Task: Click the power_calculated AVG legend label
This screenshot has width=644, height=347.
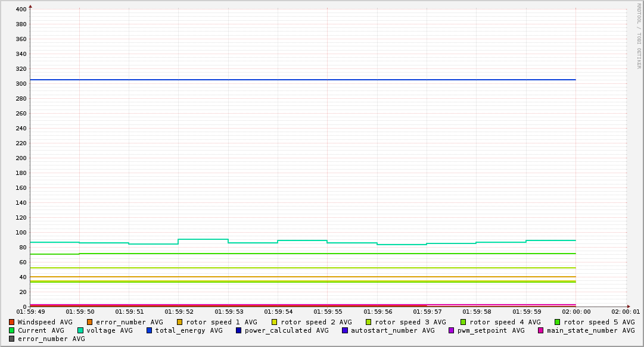Action: click(287, 330)
